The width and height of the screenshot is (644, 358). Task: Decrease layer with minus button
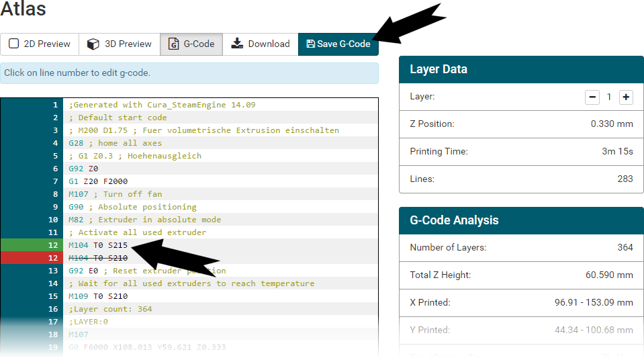click(x=592, y=97)
